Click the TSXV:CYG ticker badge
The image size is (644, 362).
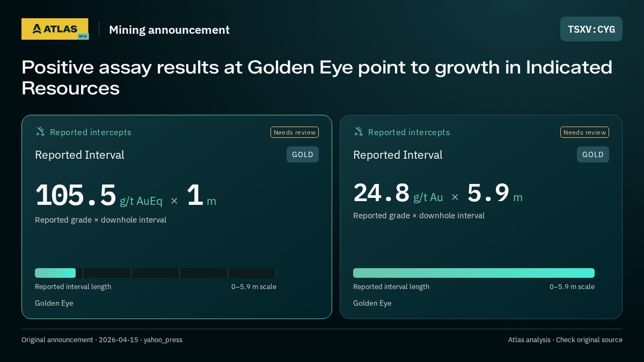[x=591, y=29]
